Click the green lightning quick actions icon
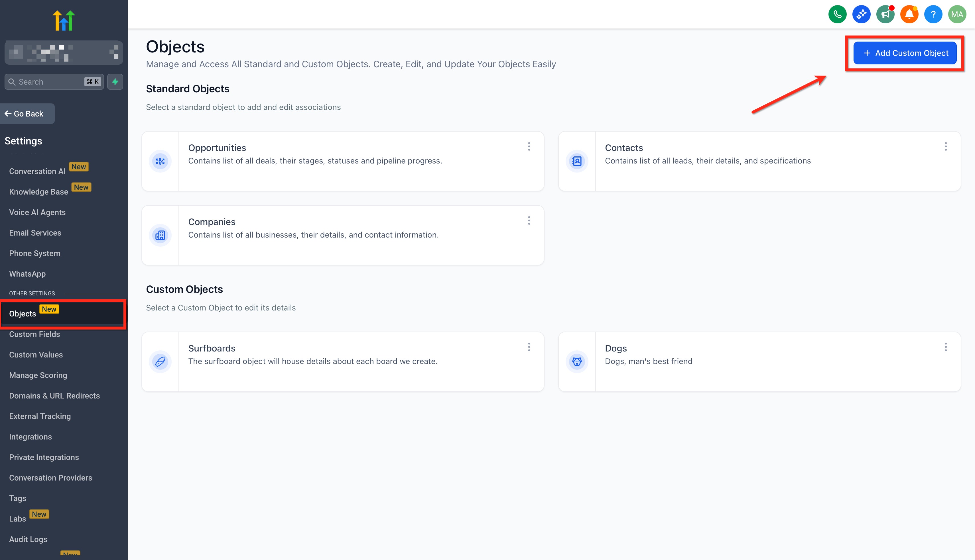The width and height of the screenshot is (975, 560). point(115,81)
